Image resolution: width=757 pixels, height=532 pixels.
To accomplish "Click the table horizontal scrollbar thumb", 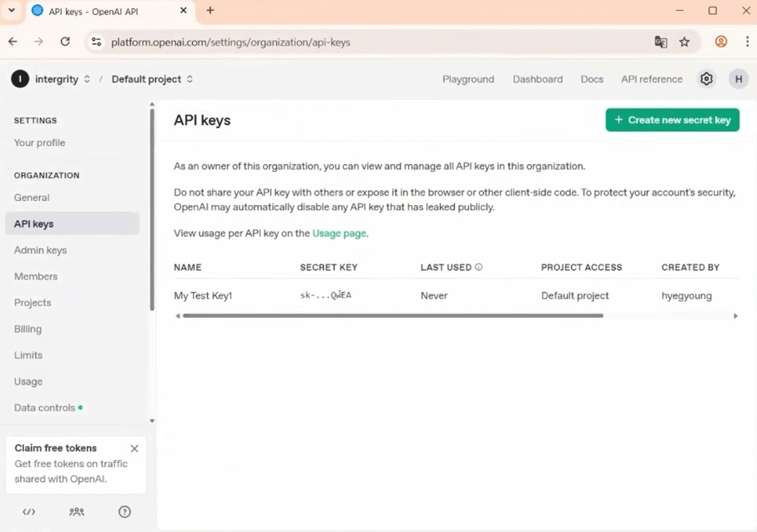I will point(393,316).
